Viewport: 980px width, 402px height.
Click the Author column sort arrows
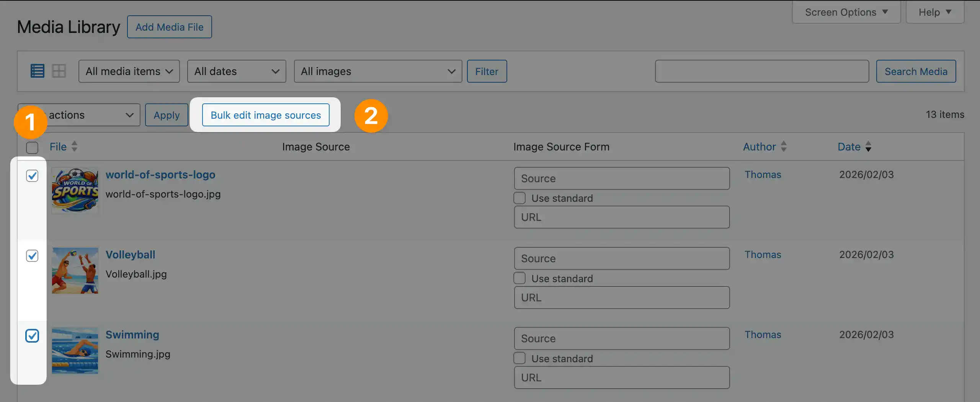click(784, 147)
